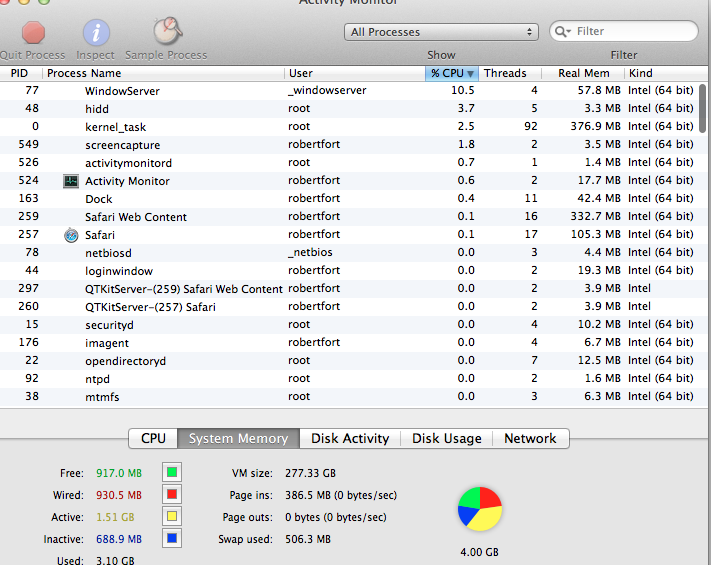
Task: Toggle sort arrow on % CPU column
Action: (x=471, y=73)
